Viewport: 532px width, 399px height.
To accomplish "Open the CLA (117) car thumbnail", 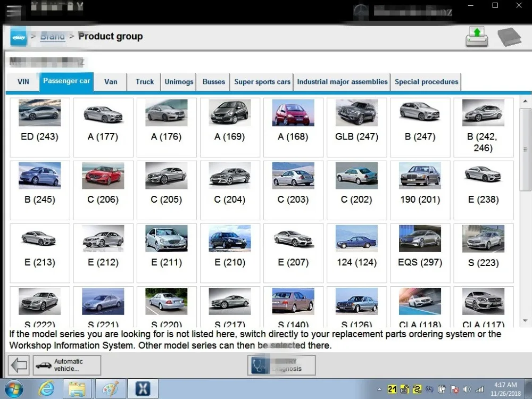I will (484, 301).
